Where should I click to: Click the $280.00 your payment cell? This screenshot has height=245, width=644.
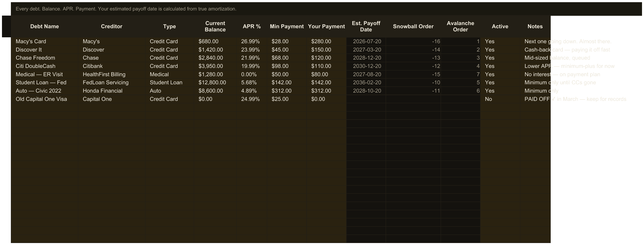[326, 41]
